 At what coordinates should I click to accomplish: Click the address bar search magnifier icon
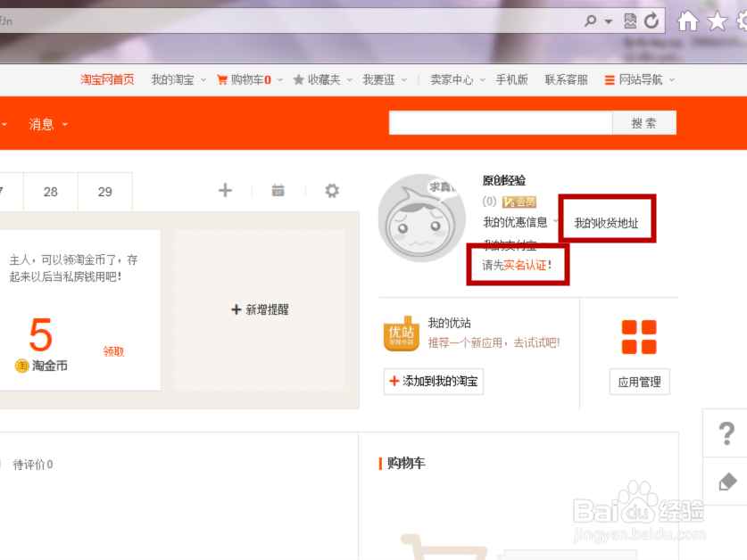(x=590, y=21)
